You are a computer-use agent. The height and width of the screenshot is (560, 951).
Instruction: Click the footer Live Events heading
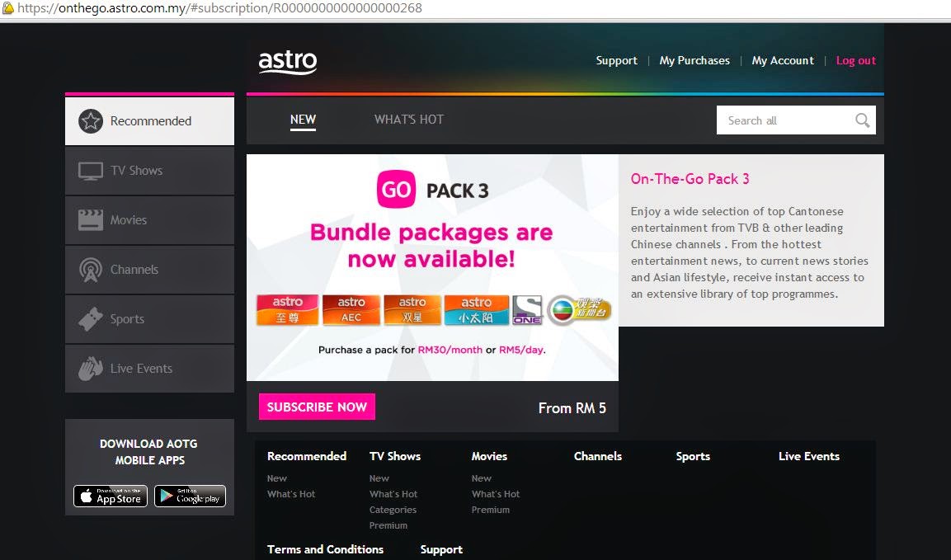809,456
